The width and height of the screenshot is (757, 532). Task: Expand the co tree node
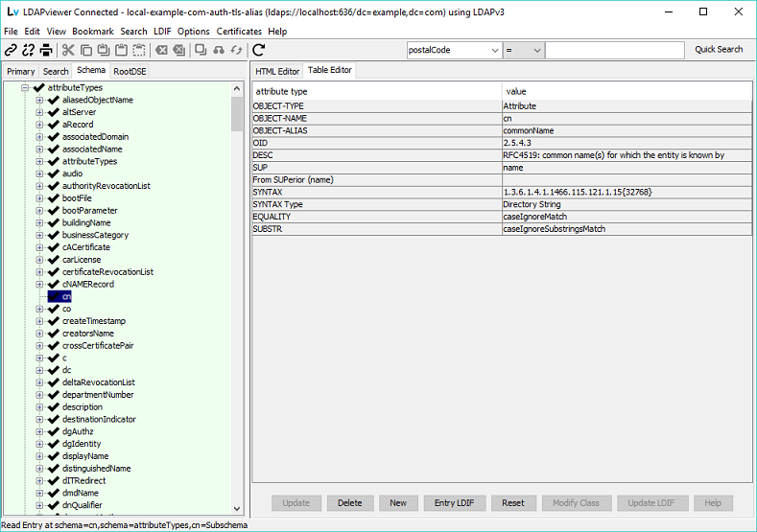tap(39, 310)
